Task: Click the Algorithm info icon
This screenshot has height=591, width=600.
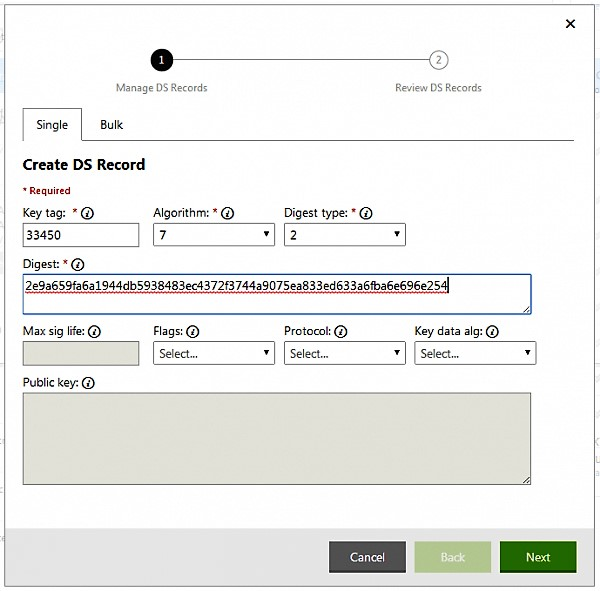Action: 228,213
